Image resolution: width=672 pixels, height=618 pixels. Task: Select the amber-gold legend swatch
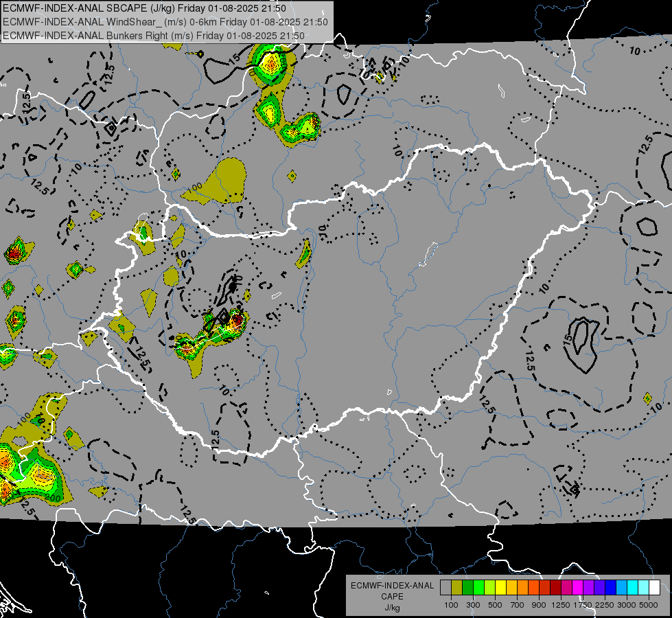[511, 588]
